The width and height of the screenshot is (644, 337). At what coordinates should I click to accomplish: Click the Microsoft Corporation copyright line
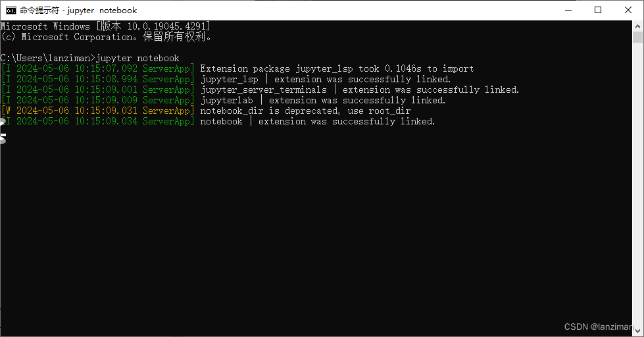pos(107,37)
